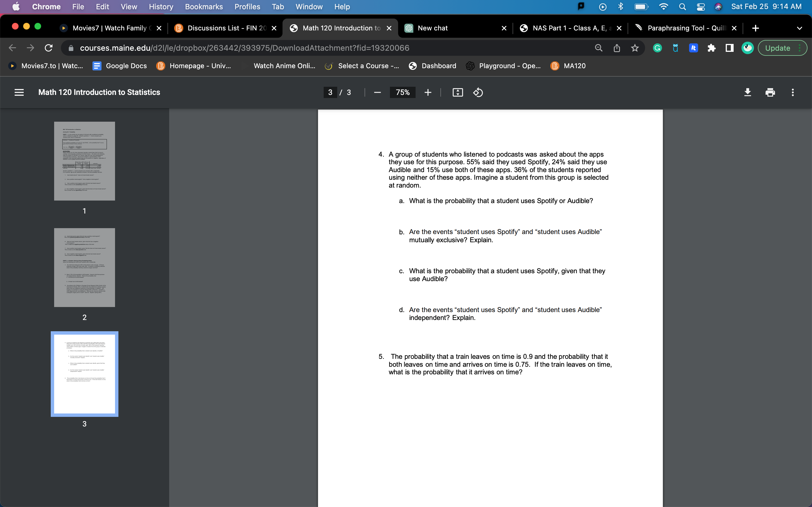The height and width of the screenshot is (507, 812).
Task: Zoom out on the PDF
Action: [x=377, y=92]
